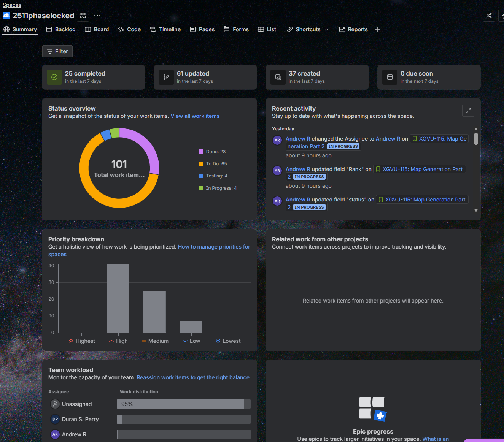Click the Spaces breadcrumb link

(12, 5)
